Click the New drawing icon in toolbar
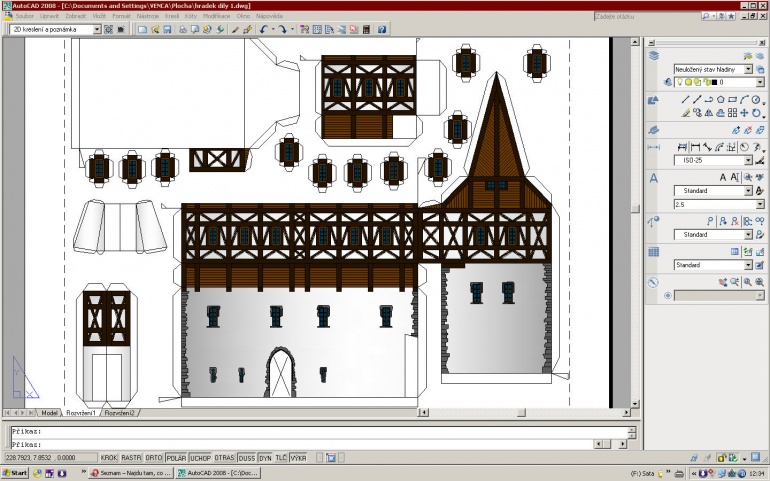 (142, 29)
